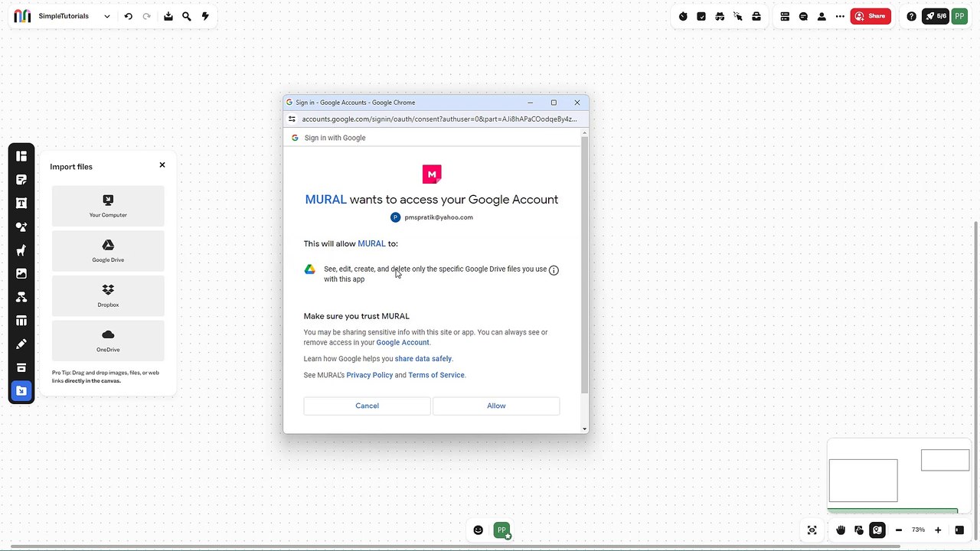Click the Google sign-in window vertical scrollbar
The image size is (980, 551).
[585, 264]
